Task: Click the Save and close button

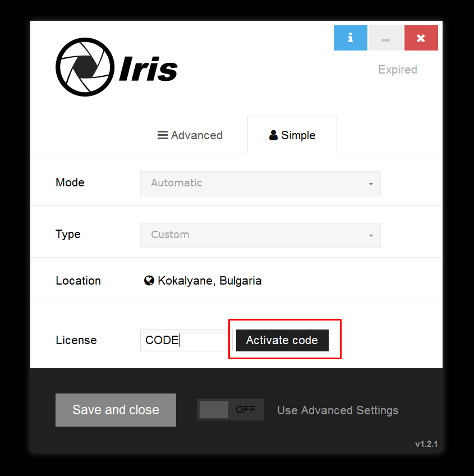Action: pos(116,410)
